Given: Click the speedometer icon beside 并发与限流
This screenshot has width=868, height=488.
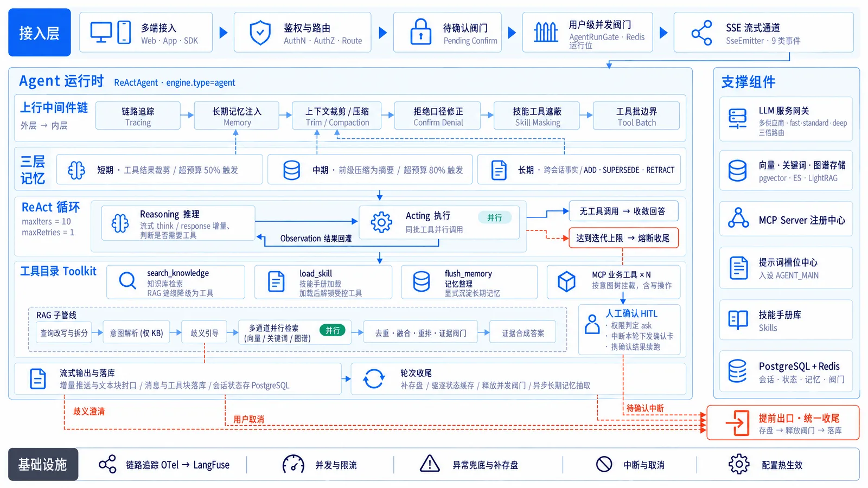Looking at the screenshot, I should coord(293,465).
